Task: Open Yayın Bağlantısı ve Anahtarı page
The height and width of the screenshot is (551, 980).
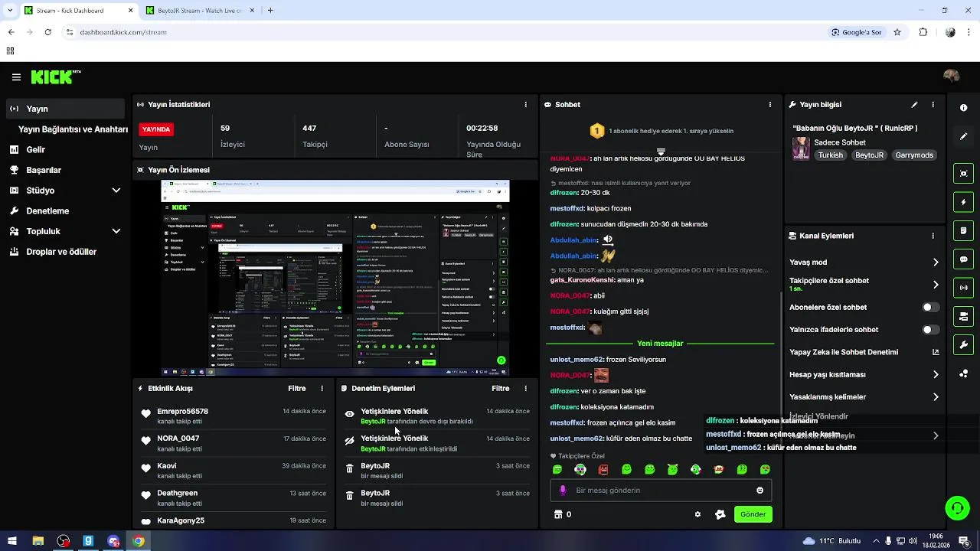Action: (x=73, y=129)
